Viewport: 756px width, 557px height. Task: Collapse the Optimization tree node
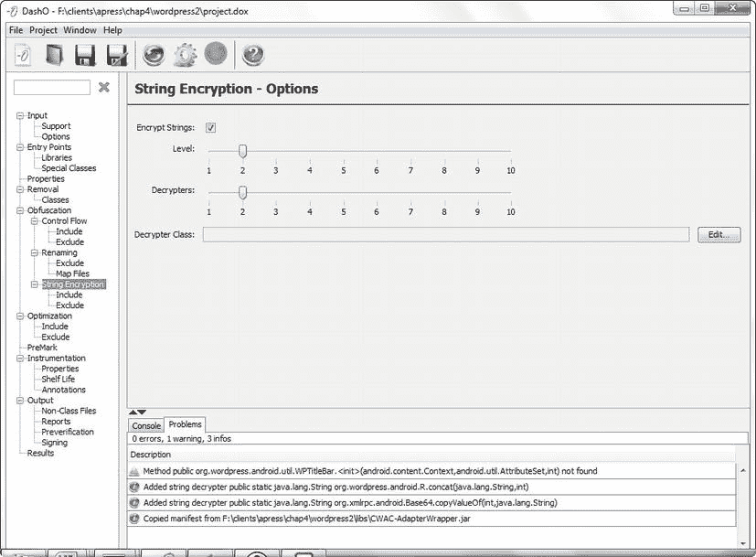[20, 316]
